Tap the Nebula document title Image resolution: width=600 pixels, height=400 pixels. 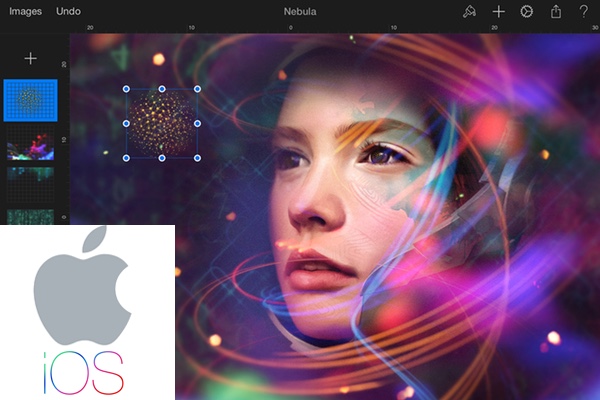(x=300, y=12)
